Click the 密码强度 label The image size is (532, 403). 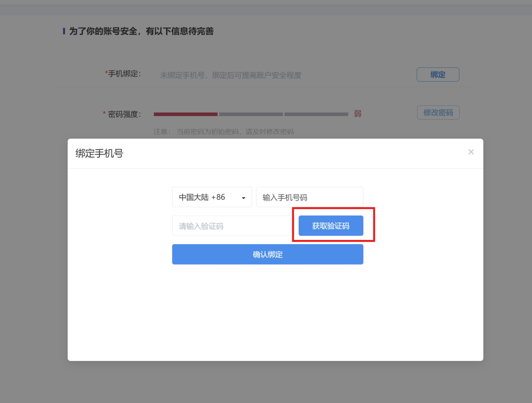(122, 114)
